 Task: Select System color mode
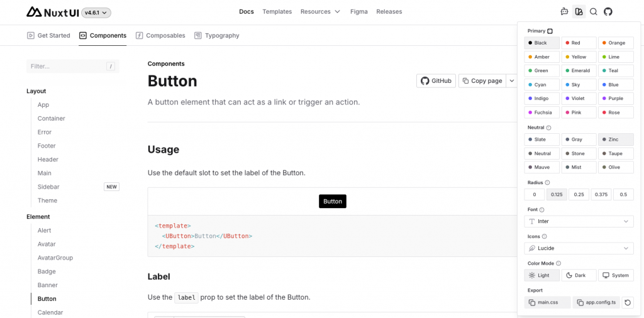tap(616, 275)
